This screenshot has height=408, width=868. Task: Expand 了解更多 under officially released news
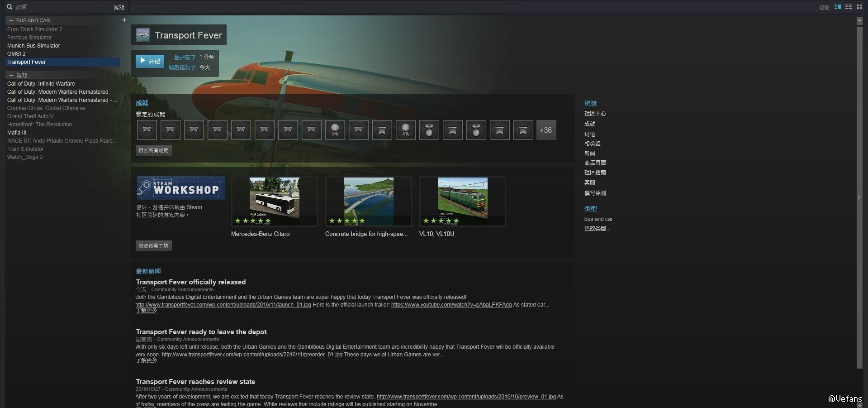(147, 311)
